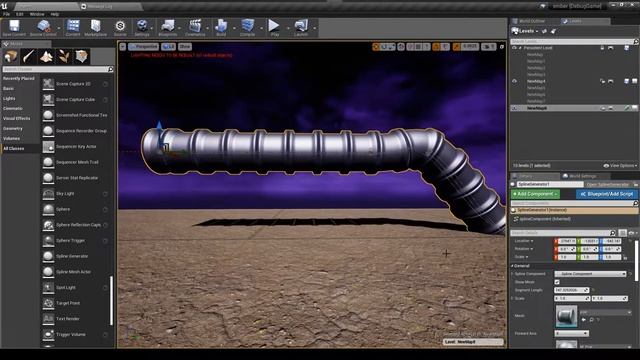Viewport: 640px width, 360px height.
Task: Click the Source toolbar icon
Action: 120,26
